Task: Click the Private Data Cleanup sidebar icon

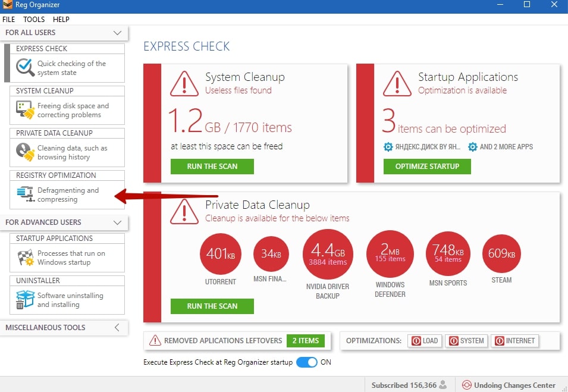Action: tap(25, 152)
